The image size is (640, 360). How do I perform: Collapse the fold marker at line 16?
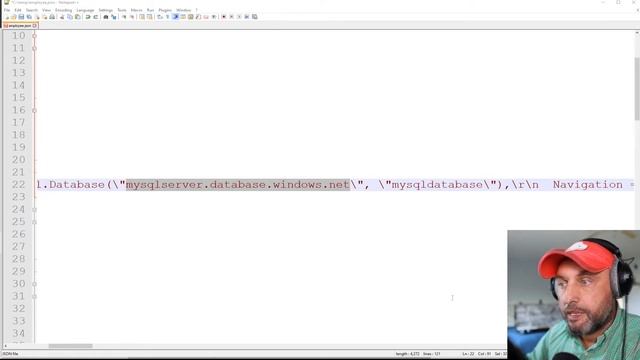point(34,110)
